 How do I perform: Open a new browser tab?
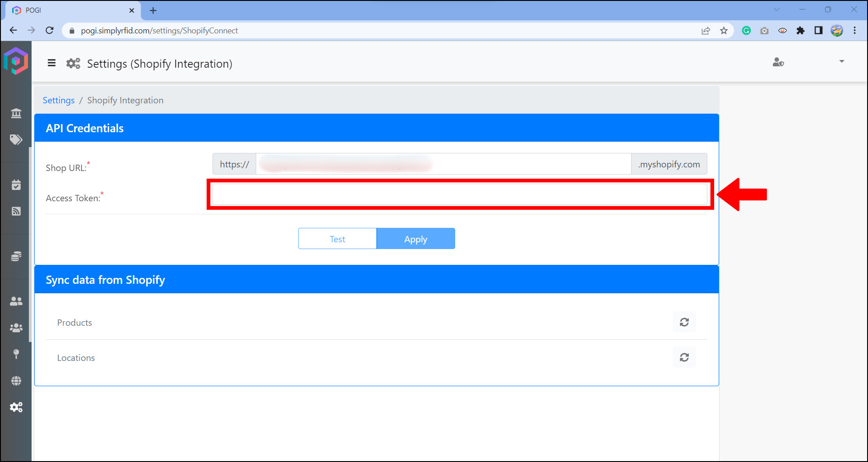coord(153,10)
